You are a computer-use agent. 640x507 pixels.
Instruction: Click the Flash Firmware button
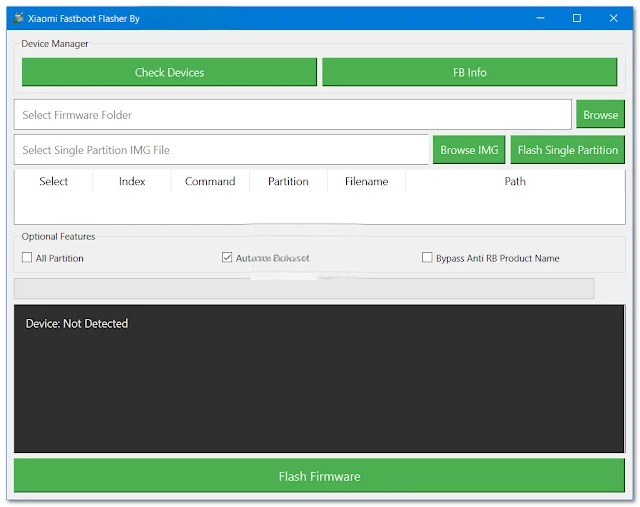[x=319, y=476]
